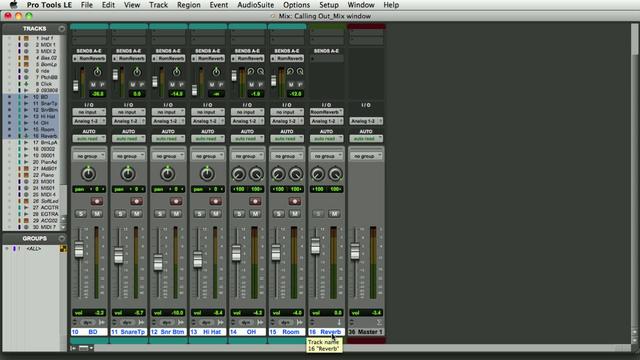Click the Reverb track name button

click(x=327, y=332)
